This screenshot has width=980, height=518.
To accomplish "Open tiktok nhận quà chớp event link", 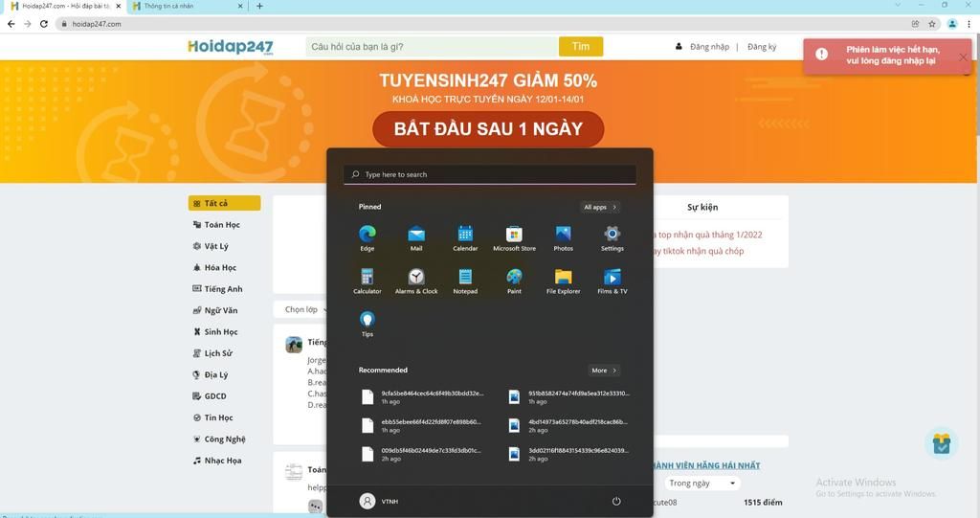I will point(699,251).
